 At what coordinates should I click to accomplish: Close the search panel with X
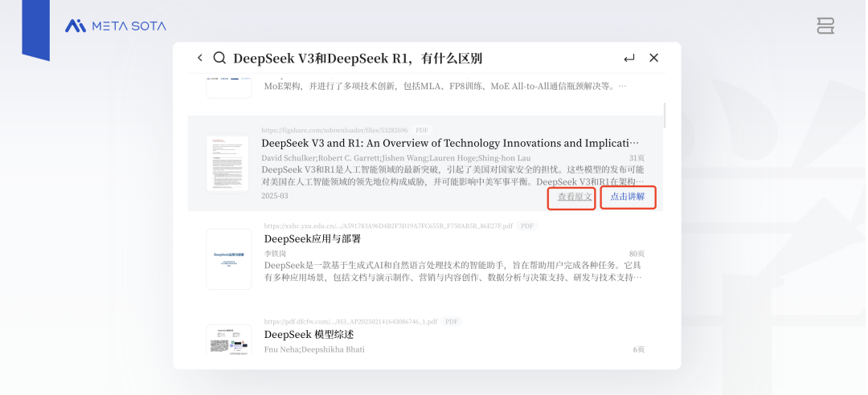[x=653, y=58]
